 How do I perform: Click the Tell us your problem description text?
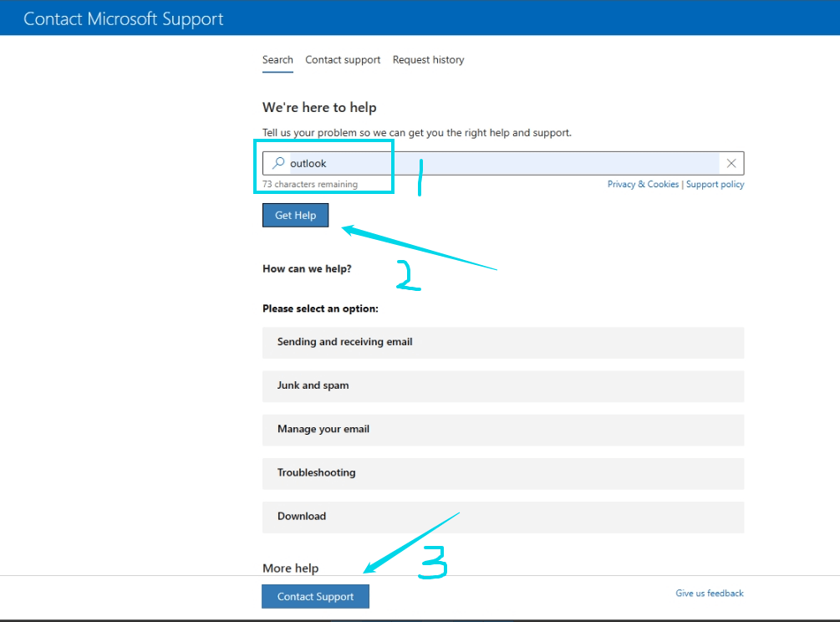pos(417,133)
